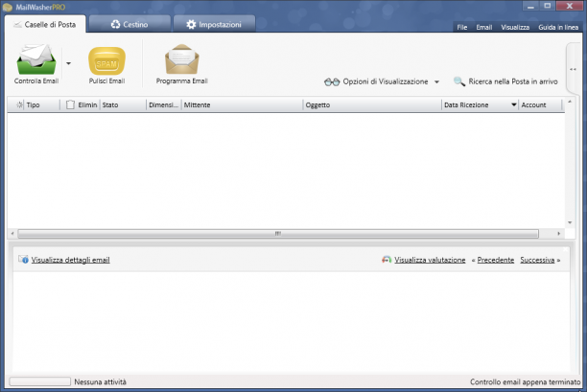
Task: Sort by the Mittente column header
Action: coord(243,105)
